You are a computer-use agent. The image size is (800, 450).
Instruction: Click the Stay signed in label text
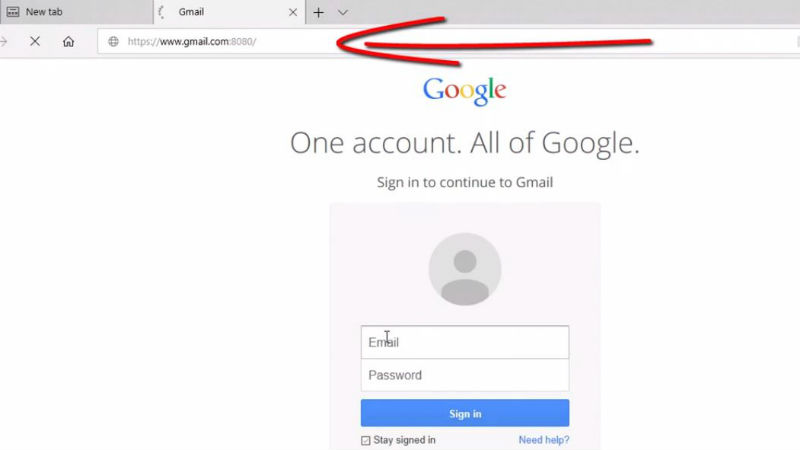(405, 440)
